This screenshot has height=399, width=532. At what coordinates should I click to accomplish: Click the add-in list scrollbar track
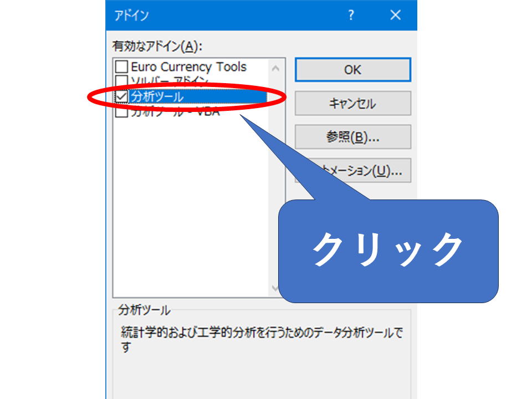click(275, 166)
